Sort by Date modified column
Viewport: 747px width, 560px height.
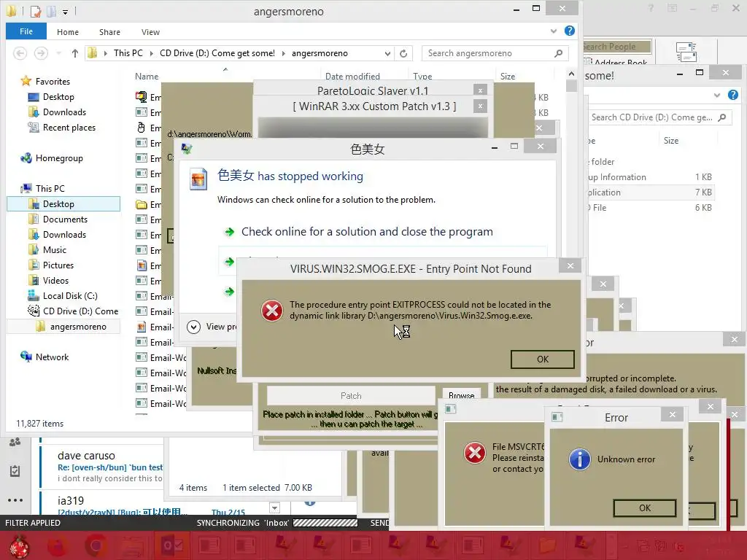(352, 76)
